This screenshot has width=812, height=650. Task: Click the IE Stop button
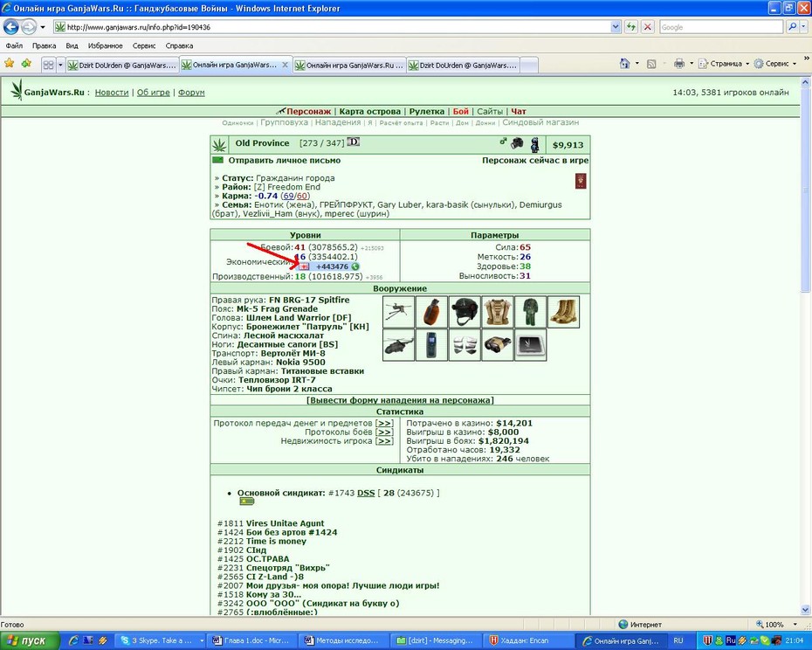pyautogui.click(x=647, y=27)
